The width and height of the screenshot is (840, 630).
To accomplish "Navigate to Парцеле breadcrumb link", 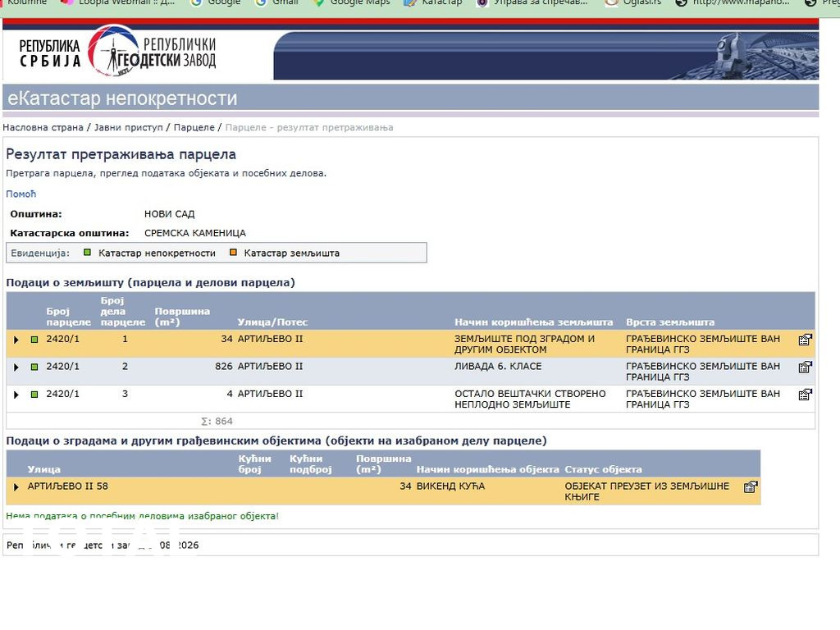I will (194, 128).
